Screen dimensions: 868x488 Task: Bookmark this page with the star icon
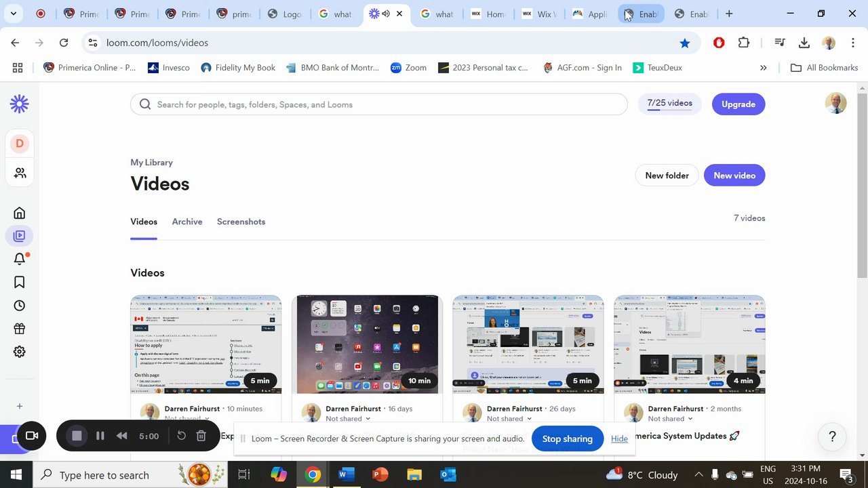point(685,43)
